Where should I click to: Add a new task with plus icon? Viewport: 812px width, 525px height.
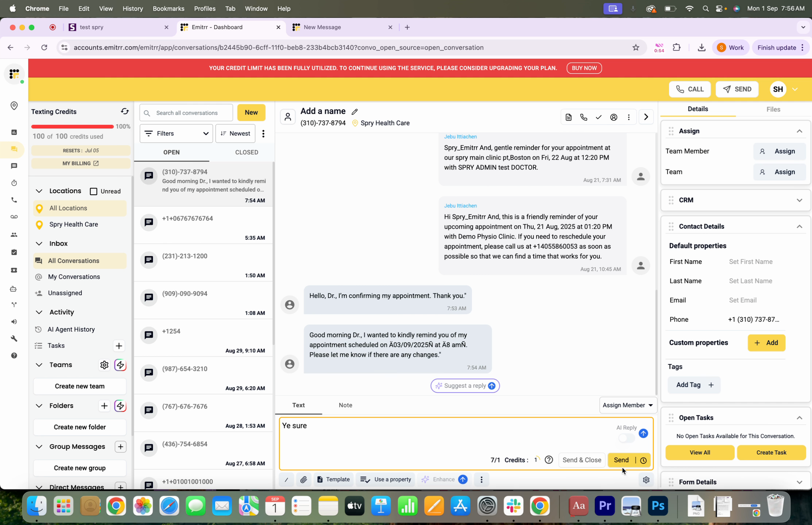(119, 346)
